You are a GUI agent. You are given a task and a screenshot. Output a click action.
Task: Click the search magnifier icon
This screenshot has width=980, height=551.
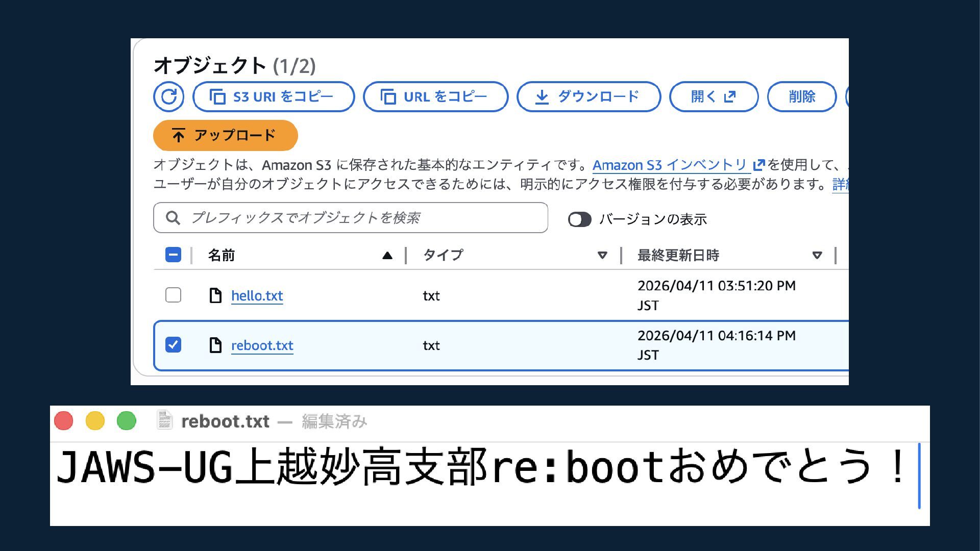(173, 218)
